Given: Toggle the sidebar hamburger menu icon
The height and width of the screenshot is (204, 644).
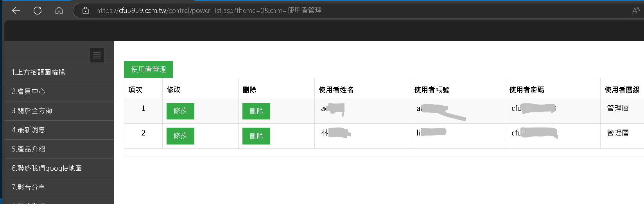Looking at the screenshot, I should coord(97,55).
